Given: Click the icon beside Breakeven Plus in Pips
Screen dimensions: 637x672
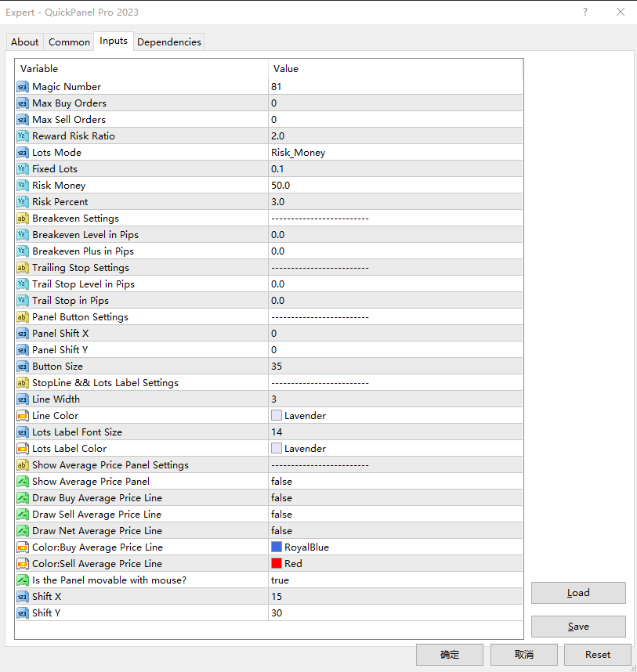Looking at the screenshot, I should tap(23, 251).
